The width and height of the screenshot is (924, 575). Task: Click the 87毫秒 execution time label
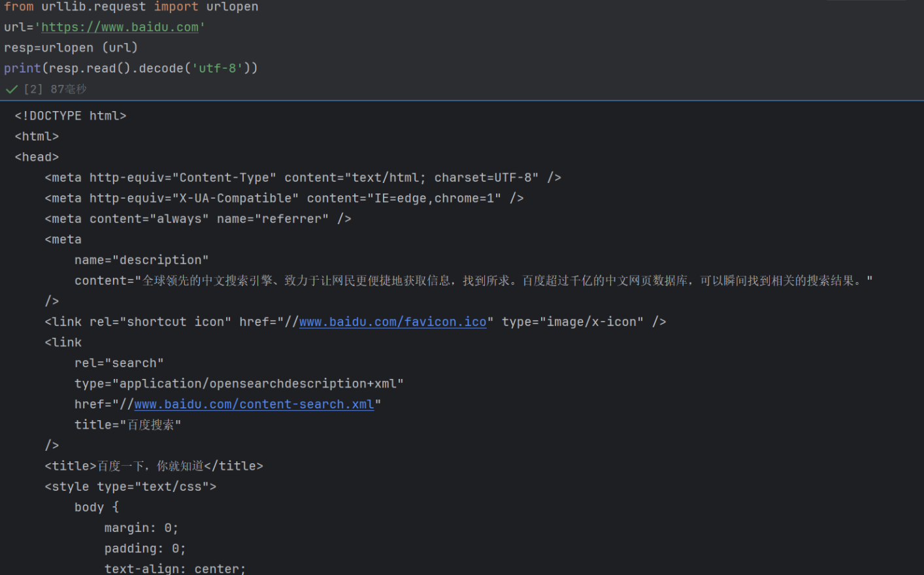pos(69,89)
